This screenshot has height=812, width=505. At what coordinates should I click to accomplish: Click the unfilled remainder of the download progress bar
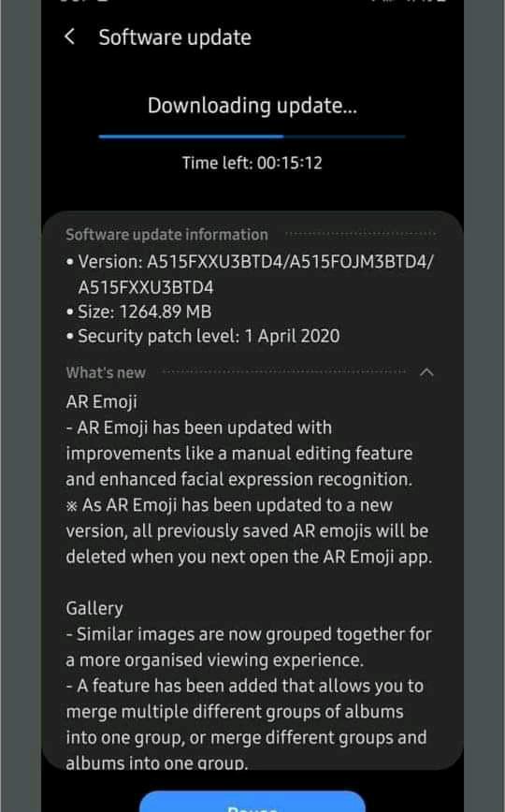click(344, 137)
